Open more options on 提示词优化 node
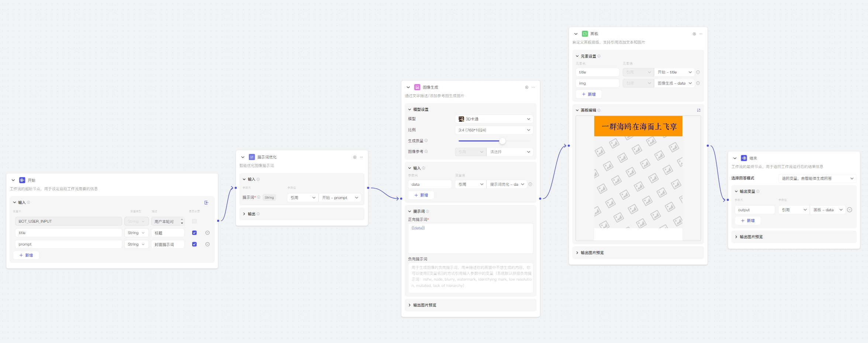The width and height of the screenshot is (868, 343). (362, 157)
